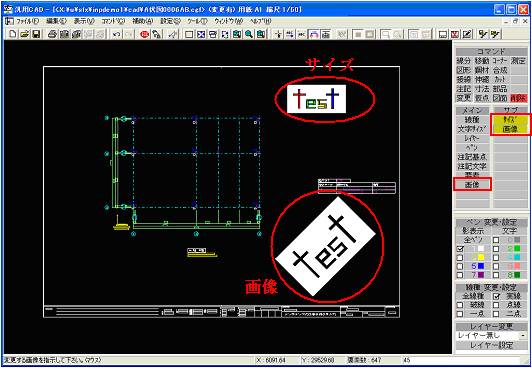Open the 設定(S) menu
The height and width of the screenshot is (368, 532).
pyautogui.click(x=171, y=21)
